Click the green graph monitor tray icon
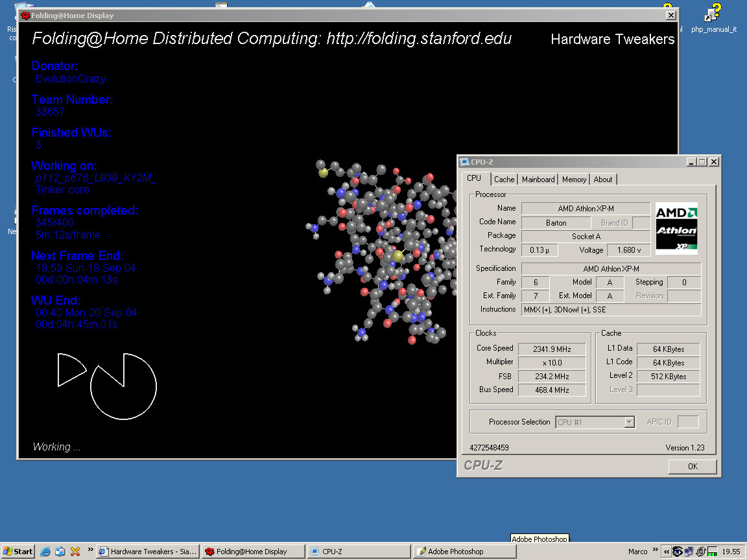This screenshot has height=560, width=747. coord(712,552)
